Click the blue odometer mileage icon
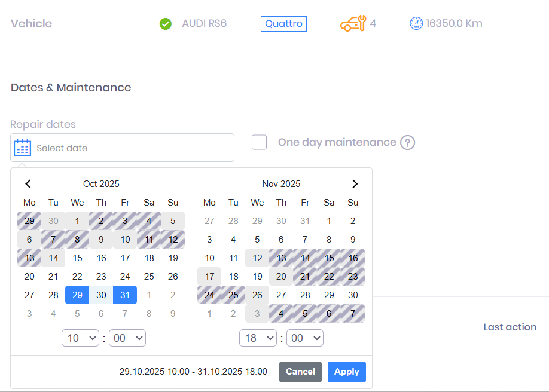The height and width of the screenshot is (392, 549). (x=416, y=24)
